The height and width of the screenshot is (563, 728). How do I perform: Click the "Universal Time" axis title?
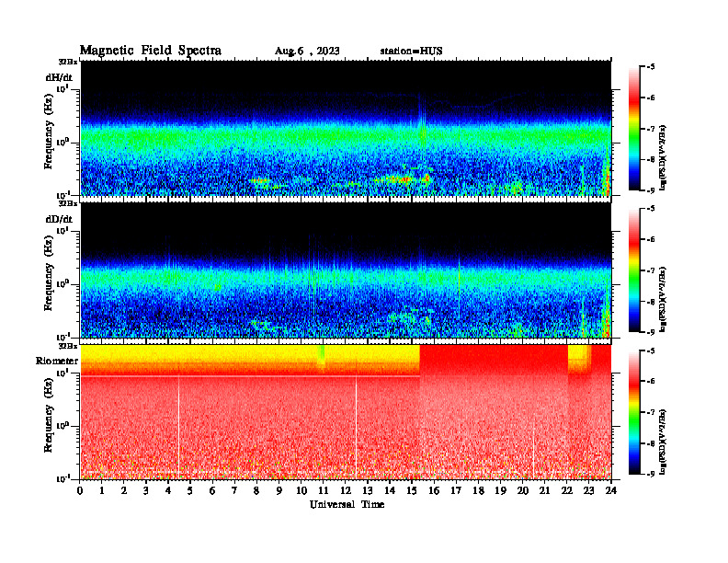(347, 504)
